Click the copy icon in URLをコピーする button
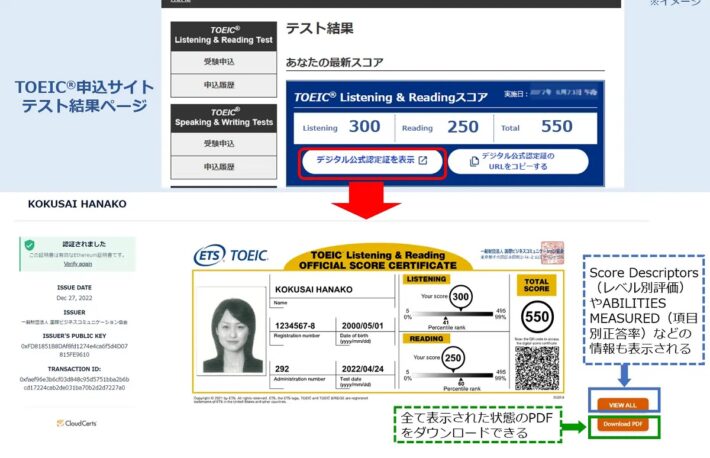 point(474,162)
